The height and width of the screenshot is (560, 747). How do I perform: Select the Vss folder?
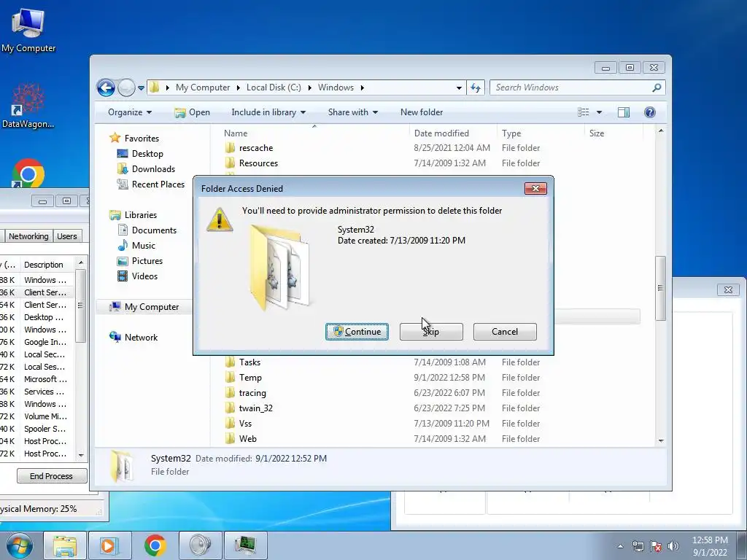pyautogui.click(x=245, y=424)
